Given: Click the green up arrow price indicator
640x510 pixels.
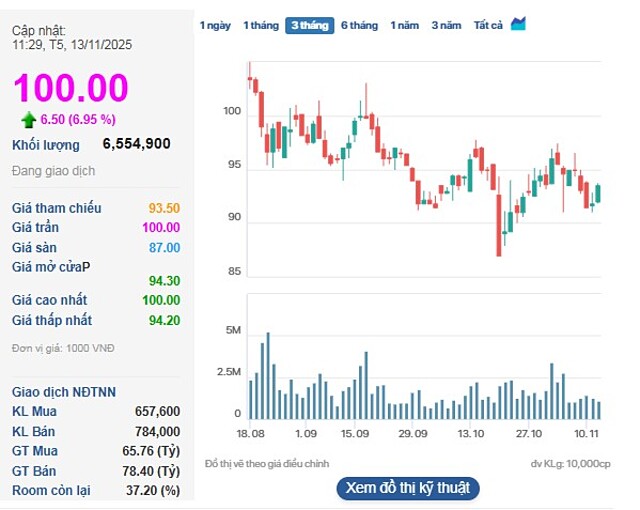Looking at the screenshot, I should [x=29, y=119].
